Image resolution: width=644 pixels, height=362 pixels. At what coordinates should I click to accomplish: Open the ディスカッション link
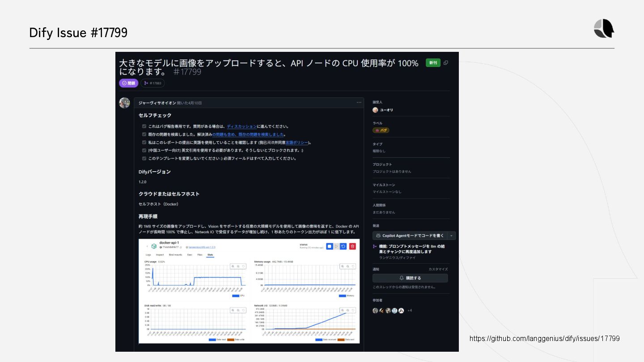tap(242, 126)
